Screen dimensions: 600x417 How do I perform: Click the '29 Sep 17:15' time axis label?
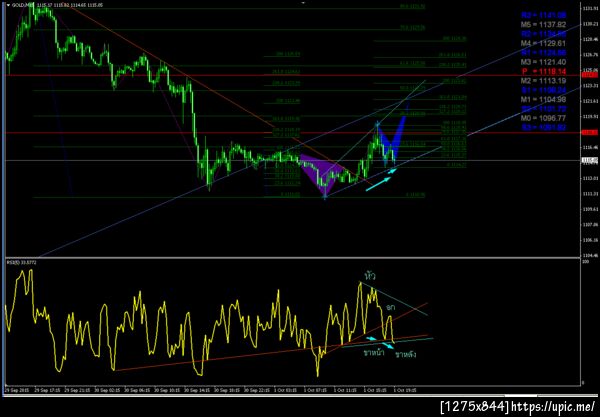47,390
